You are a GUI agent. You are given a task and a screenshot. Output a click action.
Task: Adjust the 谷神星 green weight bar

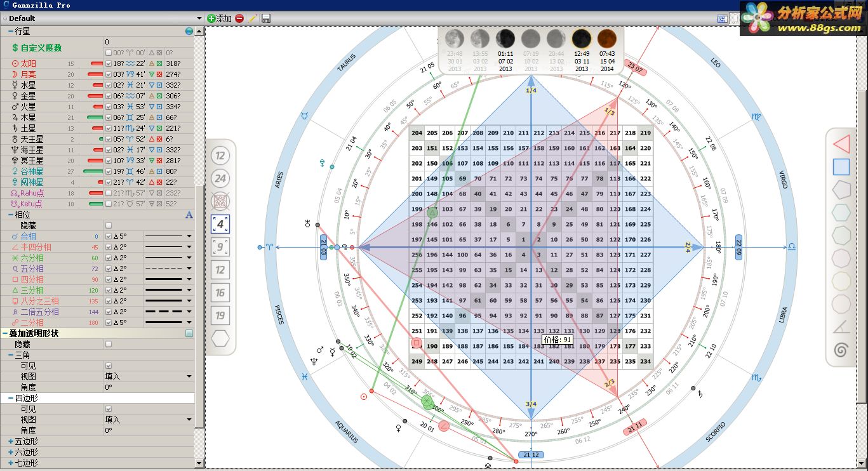click(x=93, y=171)
